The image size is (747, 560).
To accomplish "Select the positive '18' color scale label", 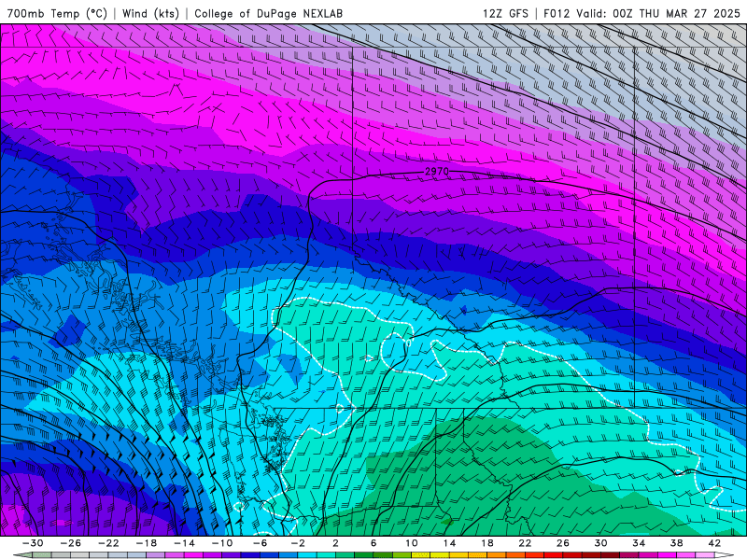I will (x=487, y=543).
